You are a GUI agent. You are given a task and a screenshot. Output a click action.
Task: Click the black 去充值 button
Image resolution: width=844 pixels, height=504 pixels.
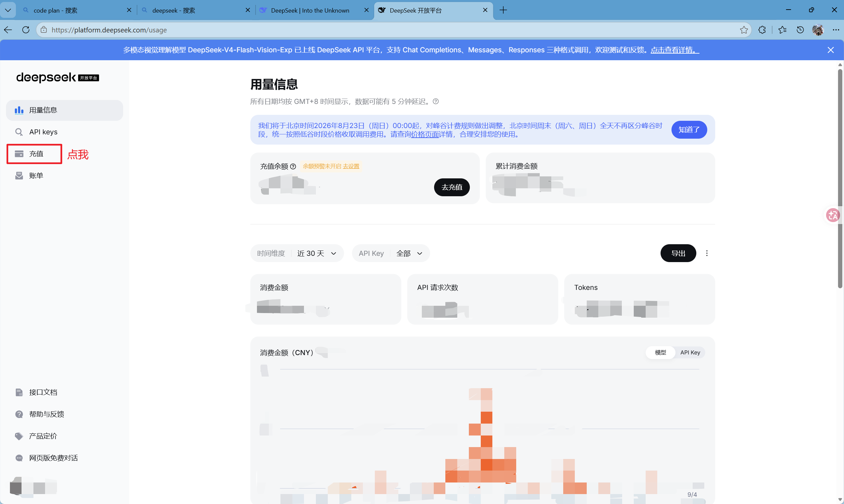(x=452, y=187)
